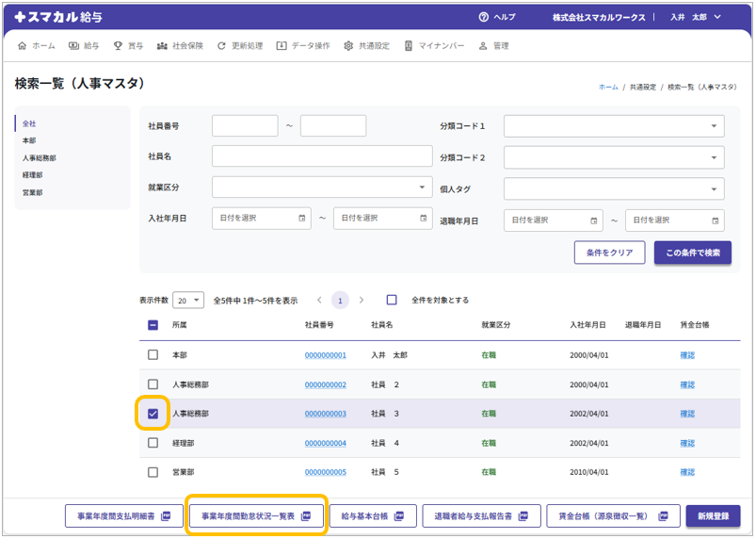
Task: Click PDF icon on 事業年度間支払明細書 button
Action: point(166,516)
